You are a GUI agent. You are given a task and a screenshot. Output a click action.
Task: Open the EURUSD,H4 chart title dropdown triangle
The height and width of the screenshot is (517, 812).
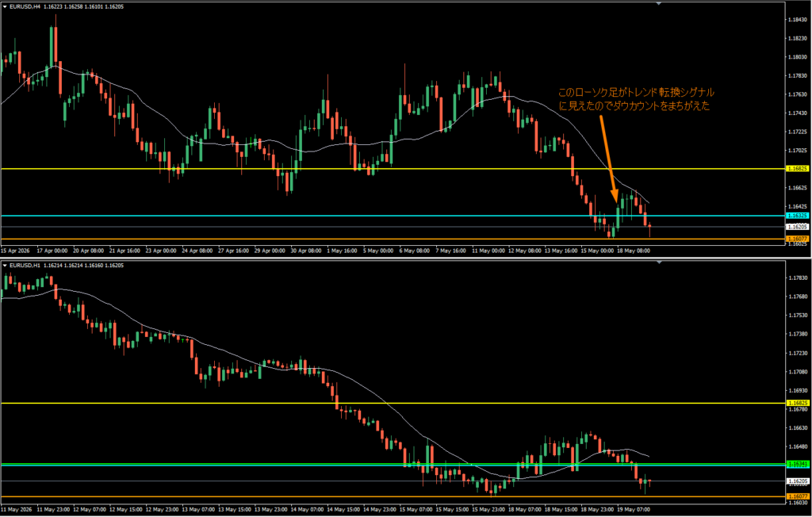coord(6,6)
